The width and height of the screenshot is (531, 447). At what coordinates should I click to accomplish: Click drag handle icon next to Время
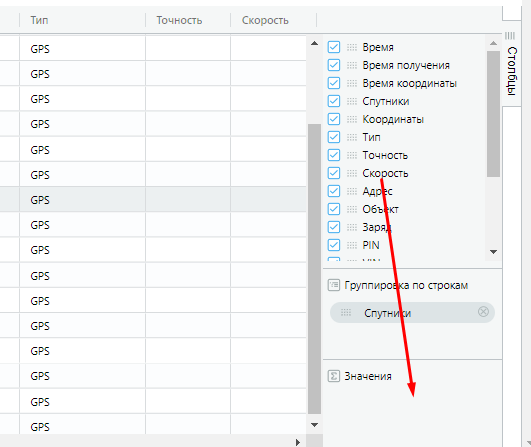(x=352, y=47)
